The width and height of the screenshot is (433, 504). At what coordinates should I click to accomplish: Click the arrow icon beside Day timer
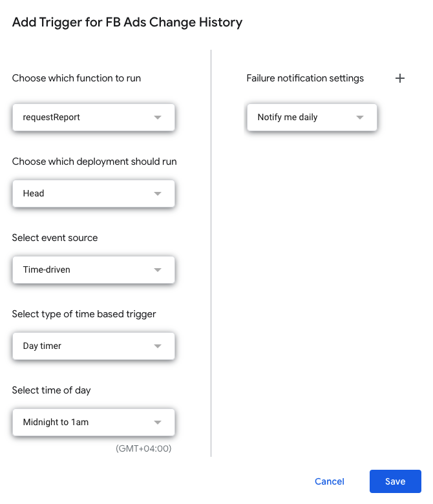point(158,346)
